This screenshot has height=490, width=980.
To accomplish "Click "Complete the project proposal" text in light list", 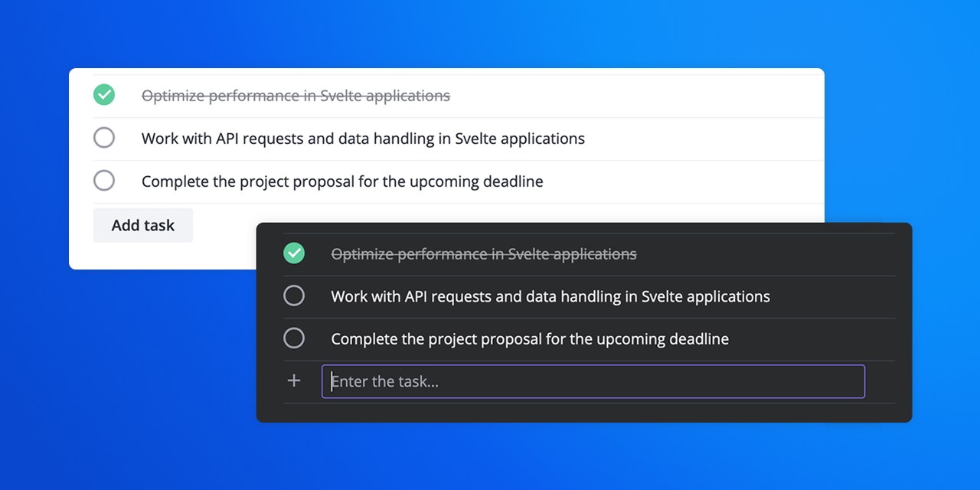I will [x=342, y=181].
